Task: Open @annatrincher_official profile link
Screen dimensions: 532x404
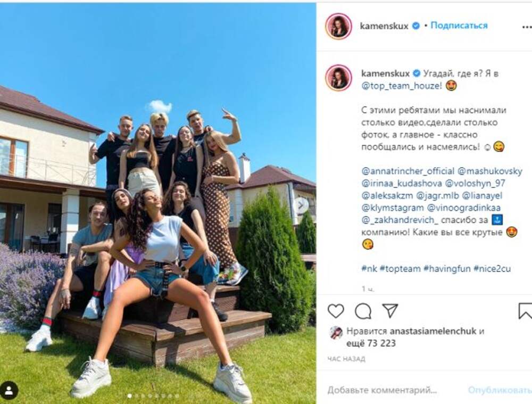Action: 408,171
